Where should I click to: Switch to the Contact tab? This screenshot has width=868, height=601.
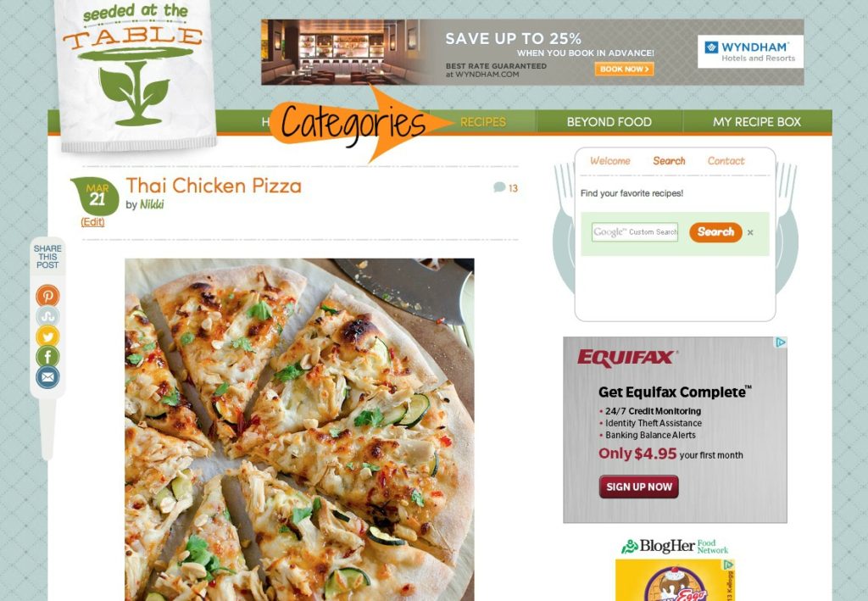[x=726, y=161]
